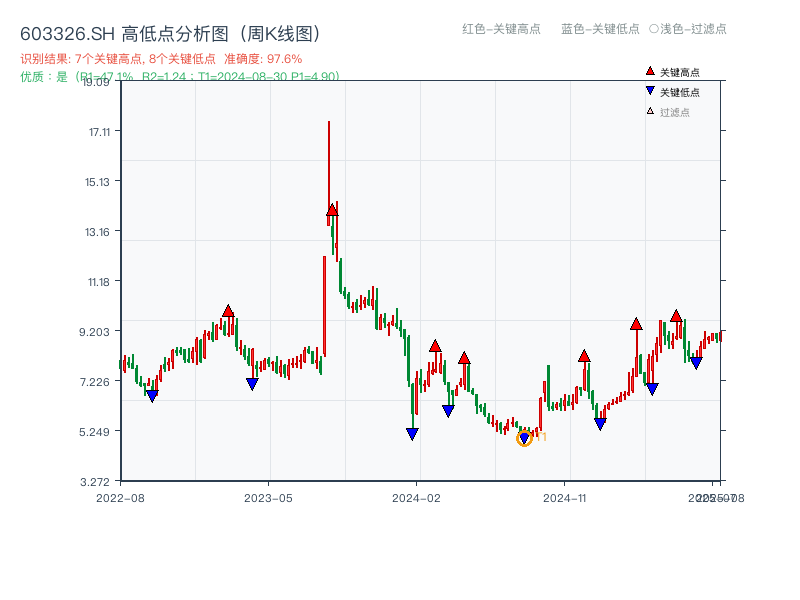Select the blue low-point marker around April 2025
Viewport: 800px width, 600px height.
pyautogui.click(x=652, y=389)
